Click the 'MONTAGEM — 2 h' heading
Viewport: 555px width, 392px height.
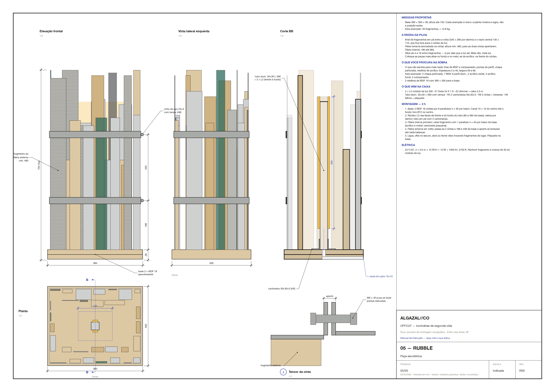414,104
